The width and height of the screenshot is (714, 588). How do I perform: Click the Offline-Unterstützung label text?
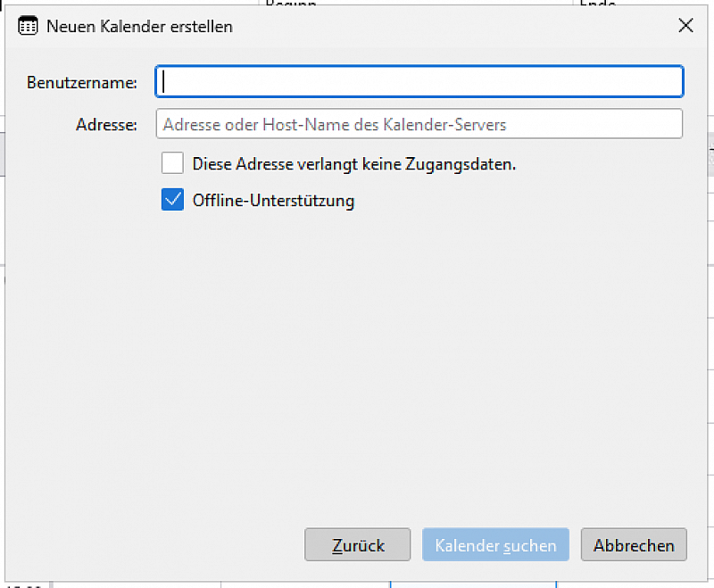(273, 201)
